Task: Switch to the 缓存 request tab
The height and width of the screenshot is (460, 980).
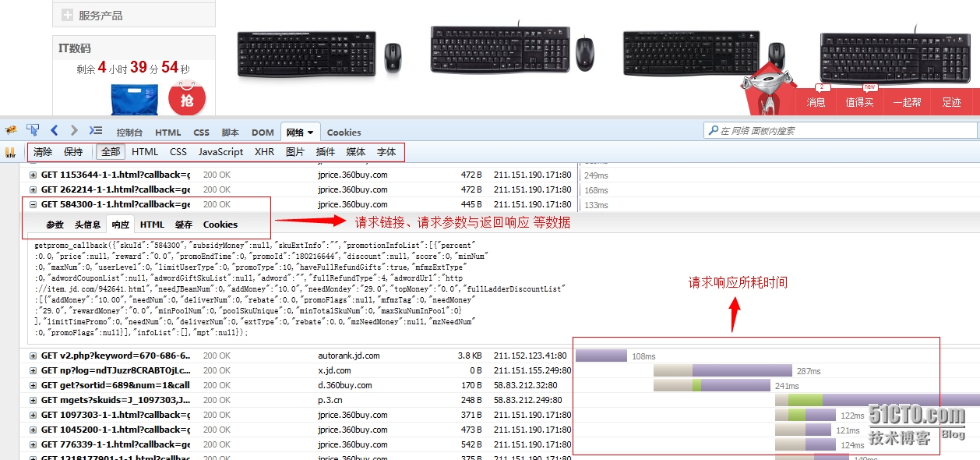Action: click(x=184, y=225)
